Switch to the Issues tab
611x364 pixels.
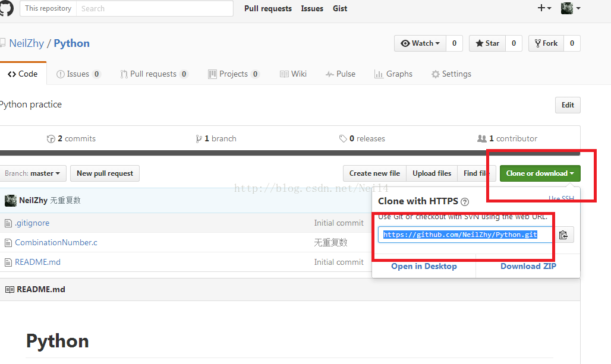78,74
